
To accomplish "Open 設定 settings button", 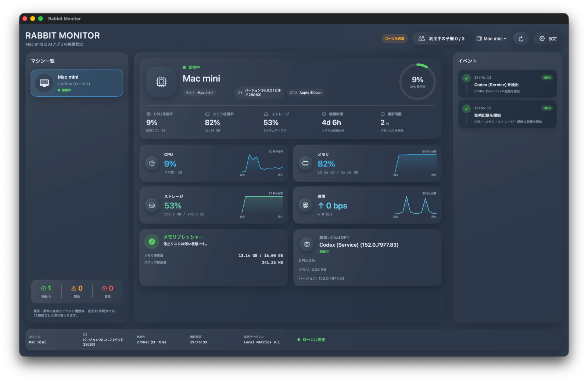I will pos(548,39).
